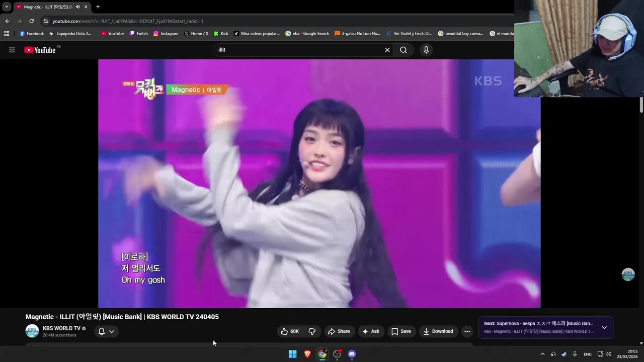Click the address bar URL

128,21
